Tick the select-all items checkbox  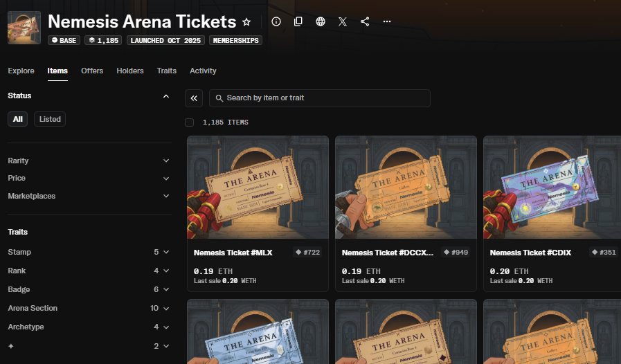click(189, 122)
